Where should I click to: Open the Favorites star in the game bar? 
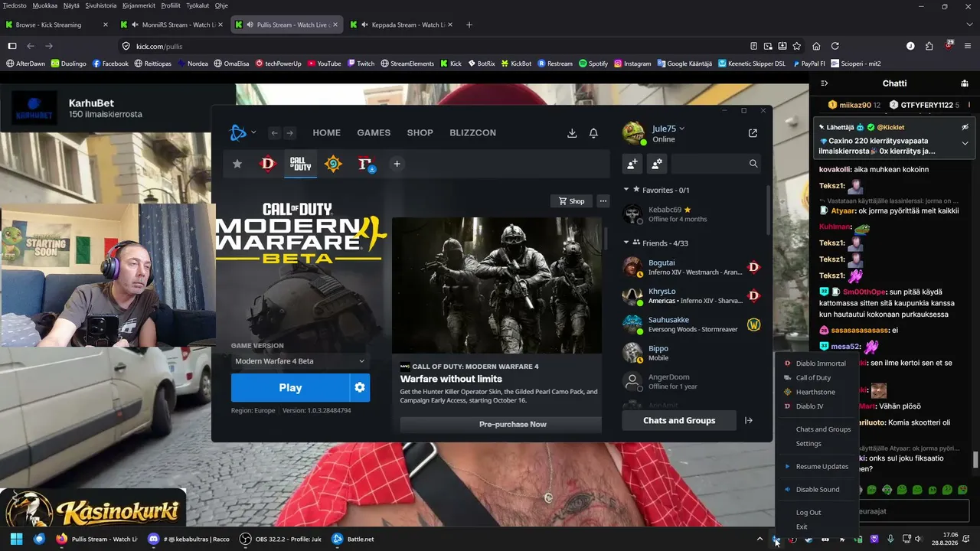point(237,164)
